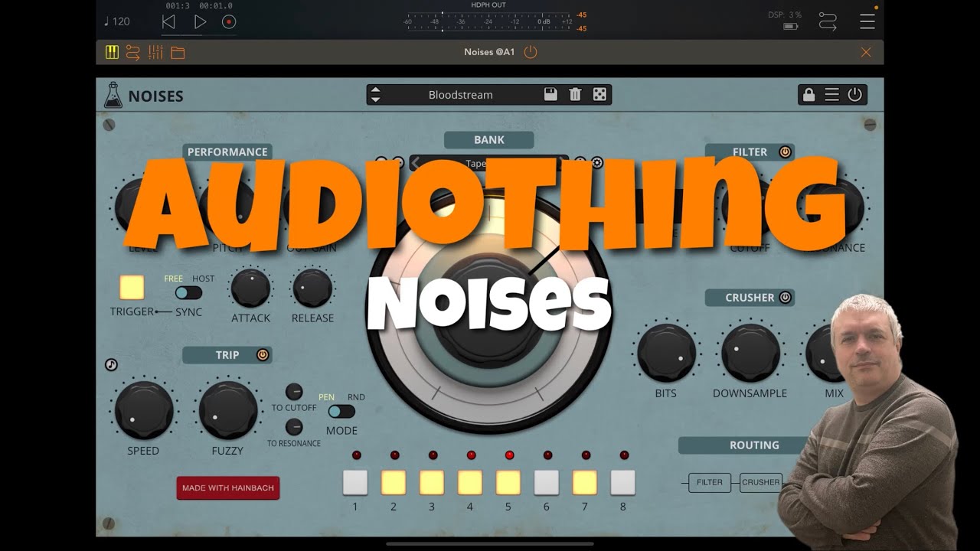980x551 pixels.
Task: Toggle the note sync icon beside SPEED
Action: 112,365
